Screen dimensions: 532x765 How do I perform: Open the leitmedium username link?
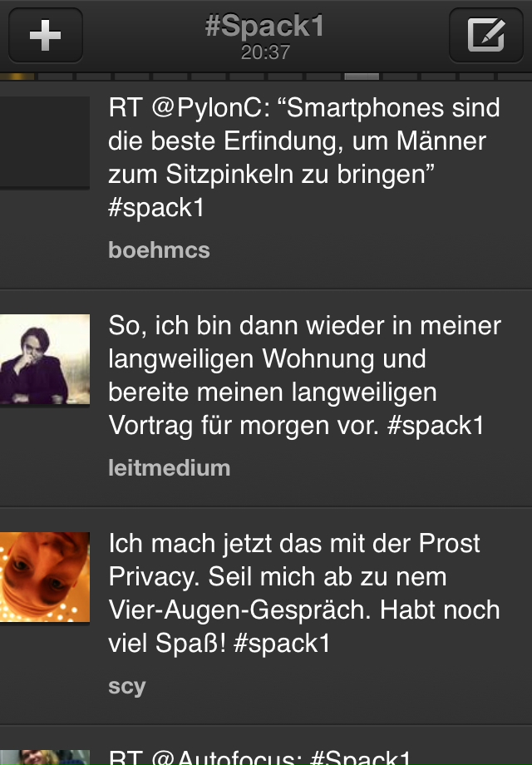170,468
